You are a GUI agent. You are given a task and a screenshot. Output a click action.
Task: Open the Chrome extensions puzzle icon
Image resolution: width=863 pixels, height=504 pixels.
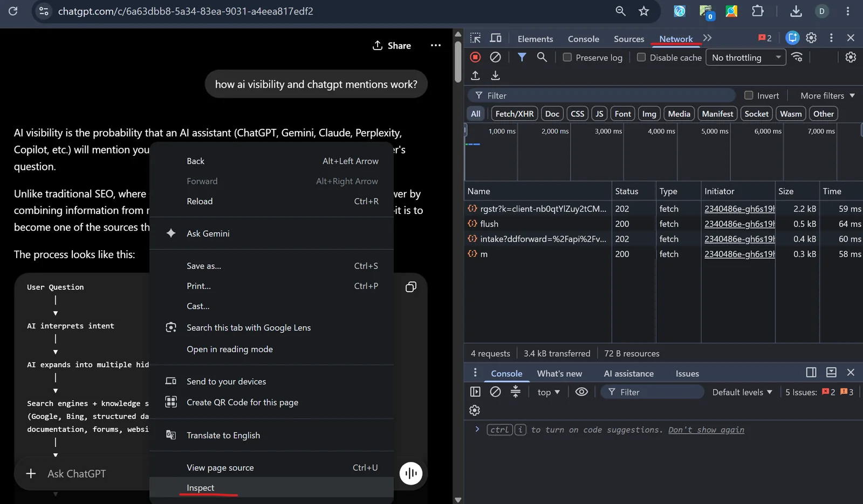pos(758,11)
